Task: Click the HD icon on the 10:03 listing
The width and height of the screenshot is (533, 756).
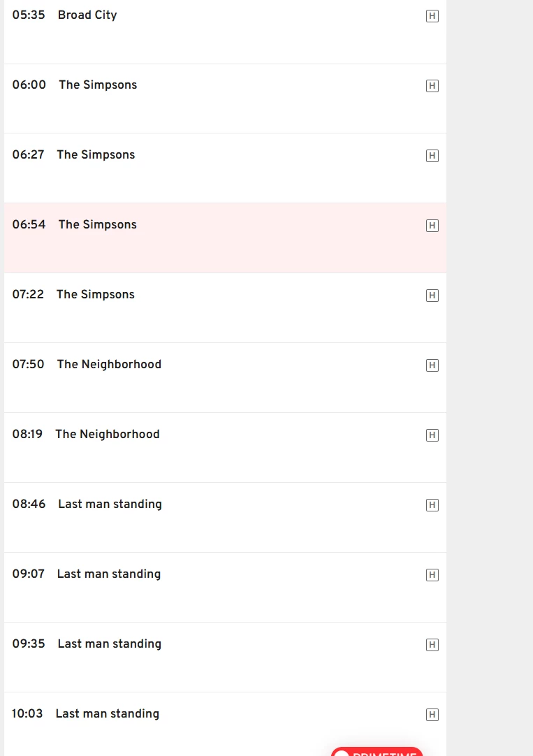Action: click(432, 715)
